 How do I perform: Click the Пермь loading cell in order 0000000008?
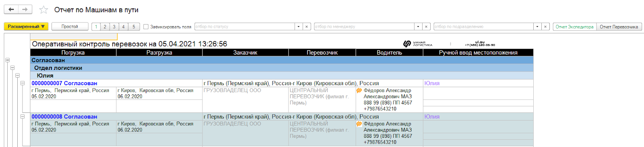pos(73,127)
